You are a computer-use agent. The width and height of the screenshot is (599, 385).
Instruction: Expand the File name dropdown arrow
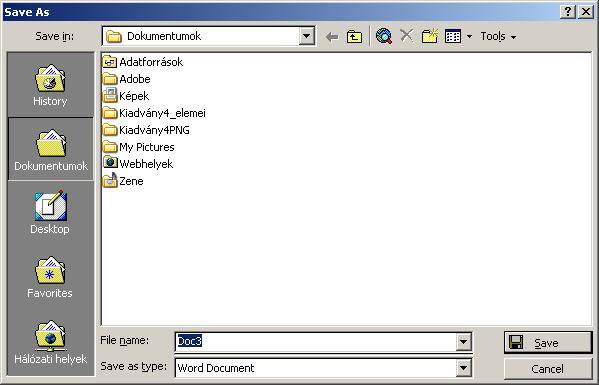point(463,342)
